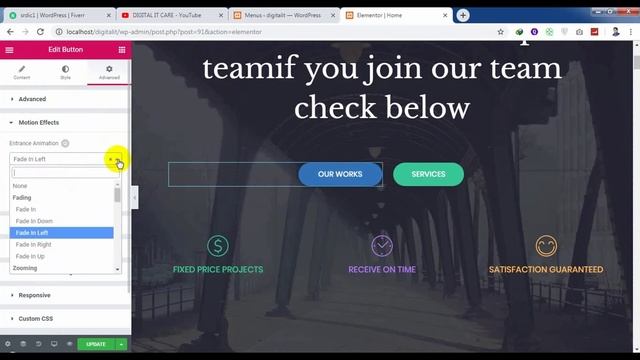Click the green extension icon in toolbar
This screenshot has height=360, width=640.
coord(519,32)
